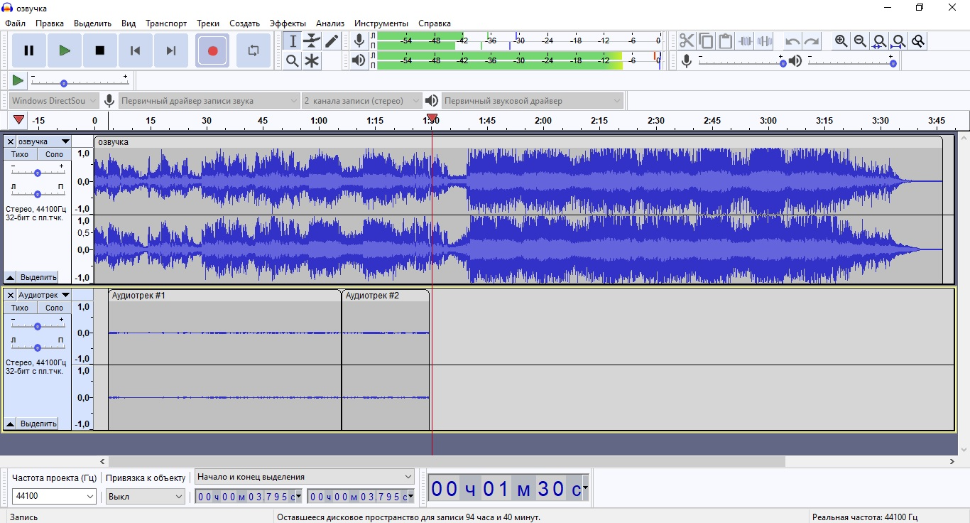Click the recording meter microphone icon

coord(359,41)
